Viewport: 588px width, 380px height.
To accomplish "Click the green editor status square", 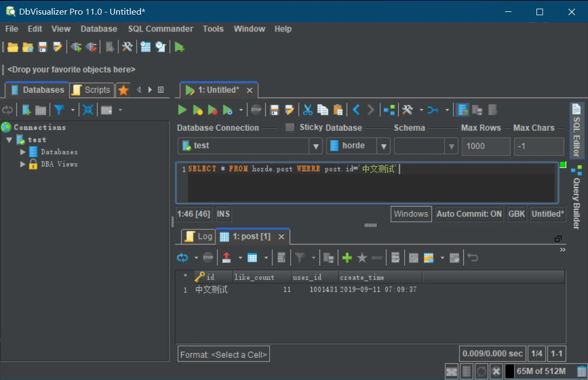I will pos(563,165).
